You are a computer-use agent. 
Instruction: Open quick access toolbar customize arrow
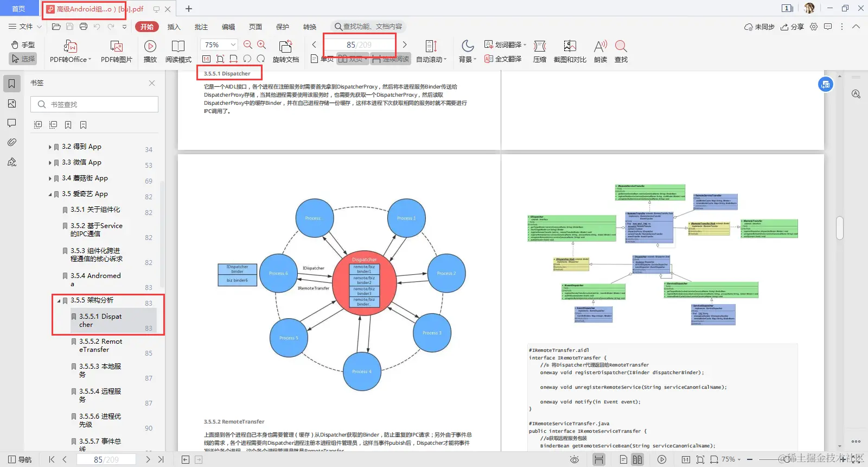[x=124, y=26]
